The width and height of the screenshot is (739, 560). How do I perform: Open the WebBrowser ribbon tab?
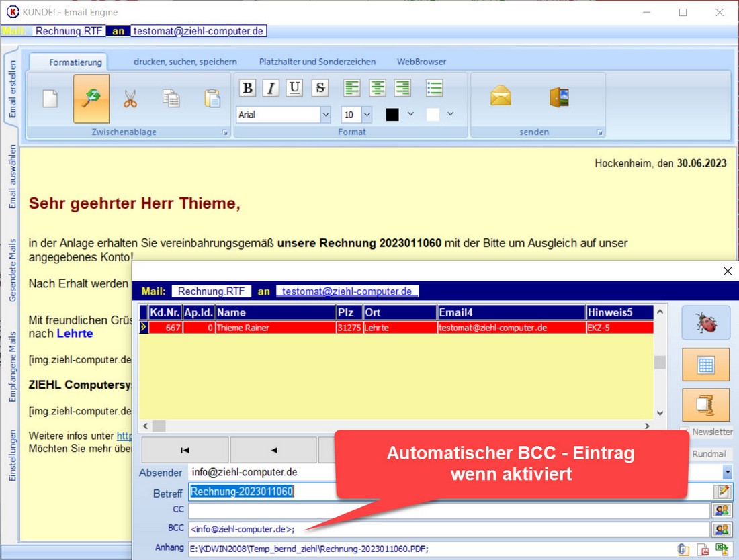(421, 62)
